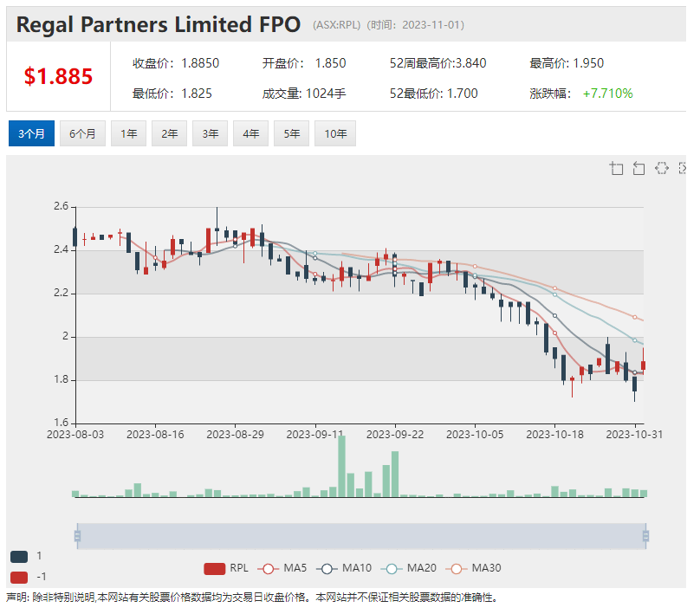Click the partially visible rightmost chart toolbar icon
This screenshot has width=700, height=614.
[x=683, y=168]
